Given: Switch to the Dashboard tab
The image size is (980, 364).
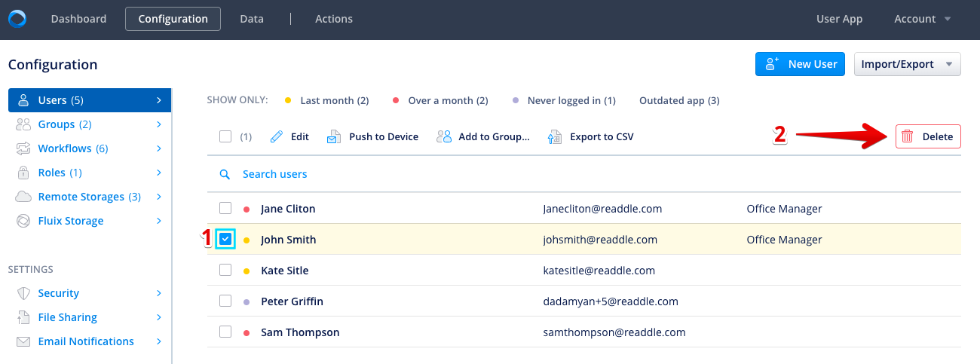Looking at the screenshot, I should point(78,19).
